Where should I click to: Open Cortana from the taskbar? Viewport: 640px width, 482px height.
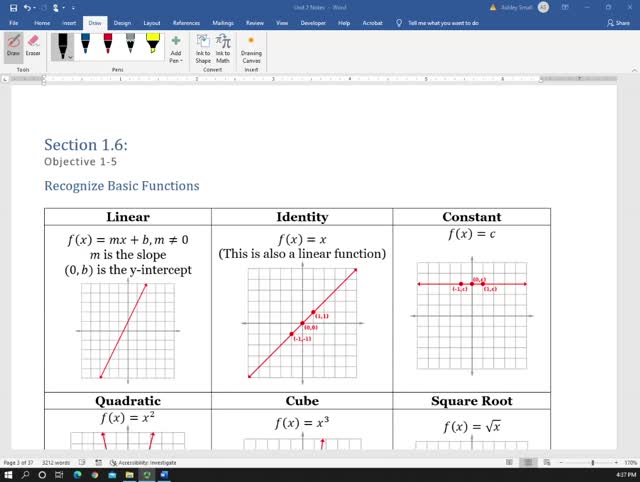coord(42,475)
